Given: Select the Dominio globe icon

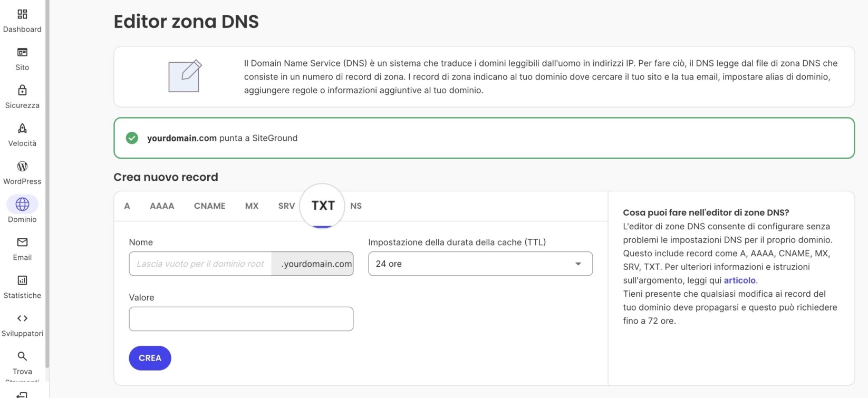Looking at the screenshot, I should (22, 204).
